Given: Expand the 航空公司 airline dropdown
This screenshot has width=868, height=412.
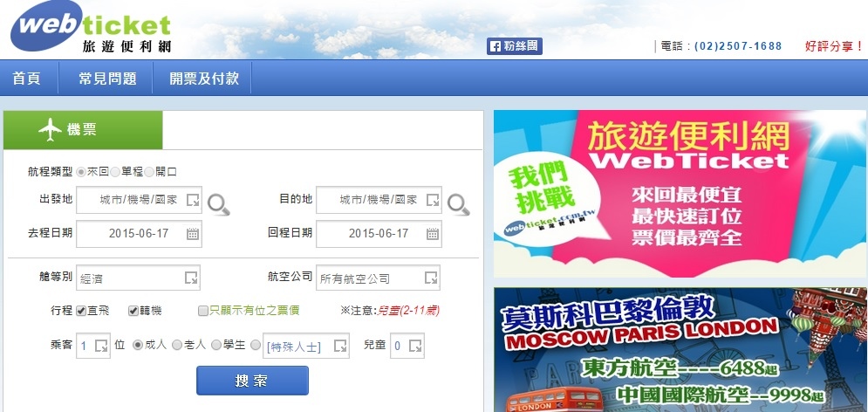Looking at the screenshot, I should pyautogui.click(x=378, y=278).
